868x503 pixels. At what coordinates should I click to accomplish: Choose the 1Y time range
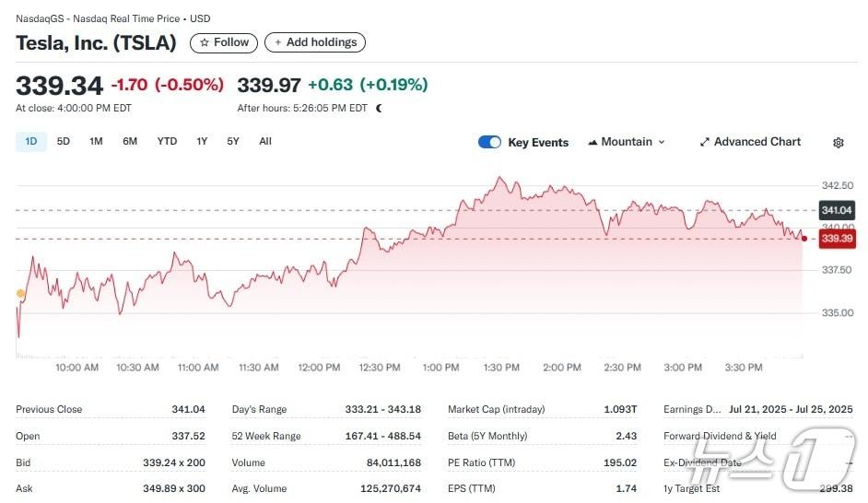click(202, 141)
